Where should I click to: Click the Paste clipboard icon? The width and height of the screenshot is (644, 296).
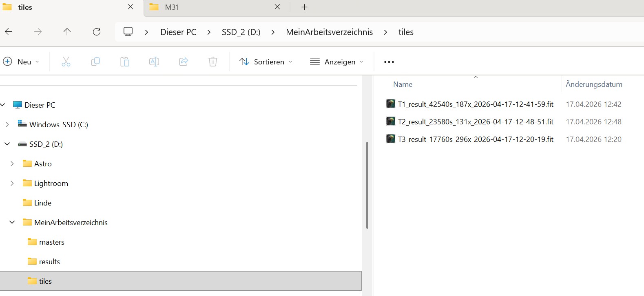pos(125,62)
